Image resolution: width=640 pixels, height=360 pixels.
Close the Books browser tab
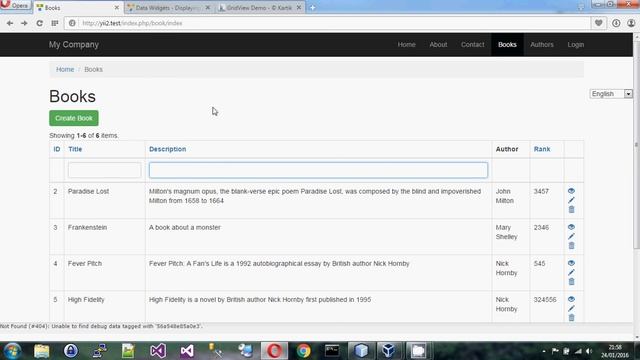116,7
